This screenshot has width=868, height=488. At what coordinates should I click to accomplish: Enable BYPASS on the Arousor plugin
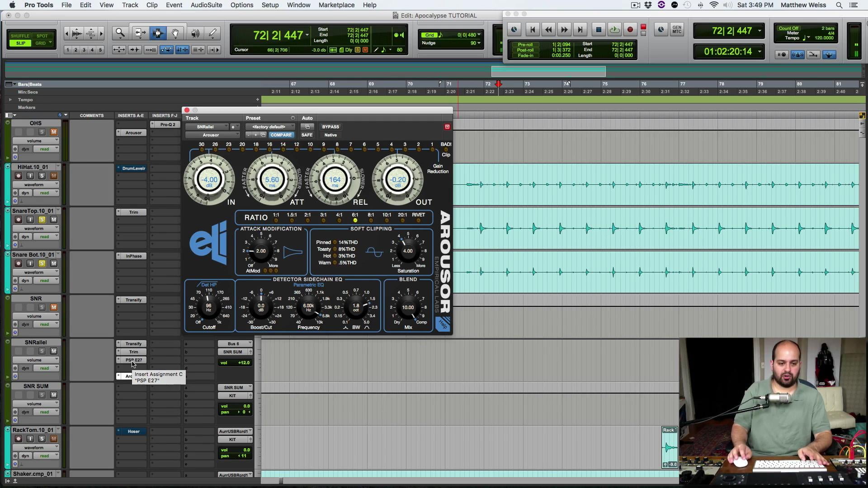(330, 127)
